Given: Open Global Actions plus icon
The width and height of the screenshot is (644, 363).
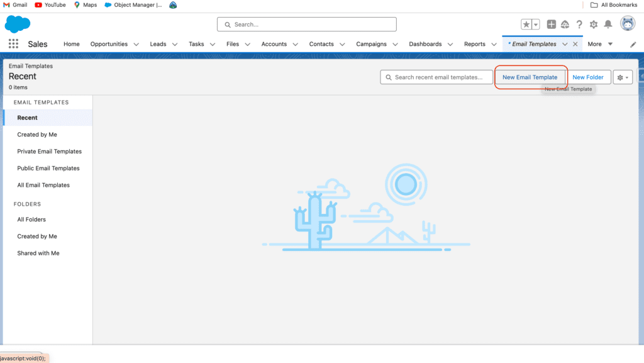Looking at the screenshot, I should tap(551, 25).
